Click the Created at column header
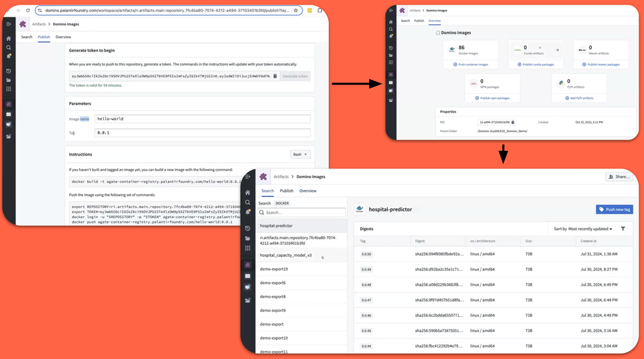This screenshot has height=359, width=644. (x=588, y=241)
